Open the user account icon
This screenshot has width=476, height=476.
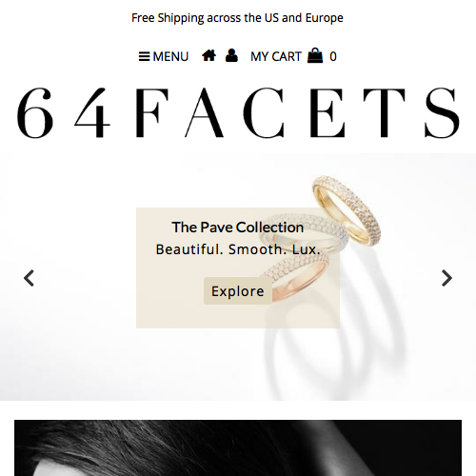click(x=231, y=55)
